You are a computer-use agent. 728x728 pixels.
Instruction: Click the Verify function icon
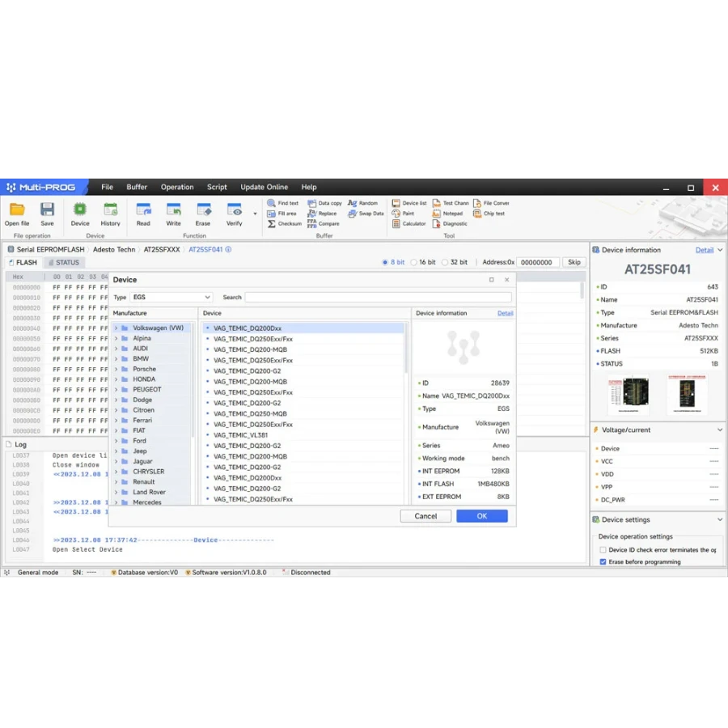[x=234, y=210]
